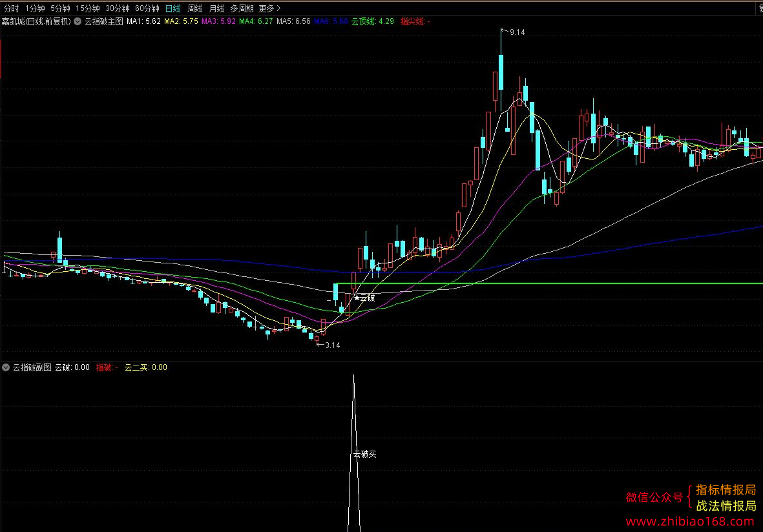The width and height of the screenshot is (763, 532).
Task: Click the 云顶线: 4.29 value label
Action: [373, 21]
